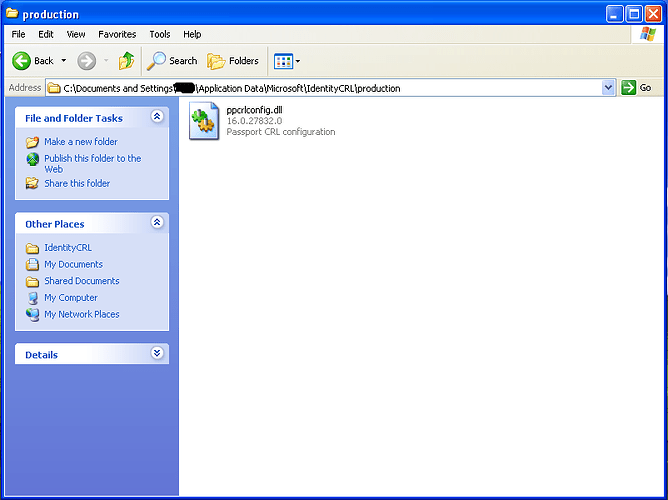Maximize the production window
This screenshot has height=500, width=668.
633,14
